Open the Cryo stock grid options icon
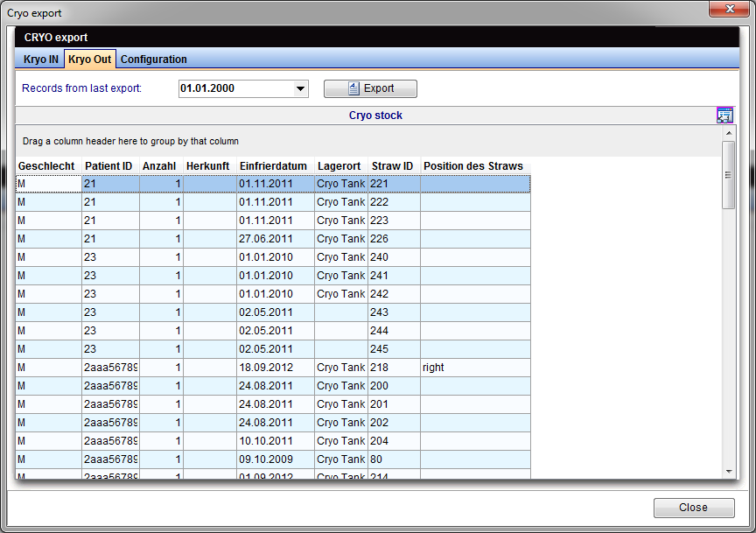756x533 pixels. click(x=724, y=116)
